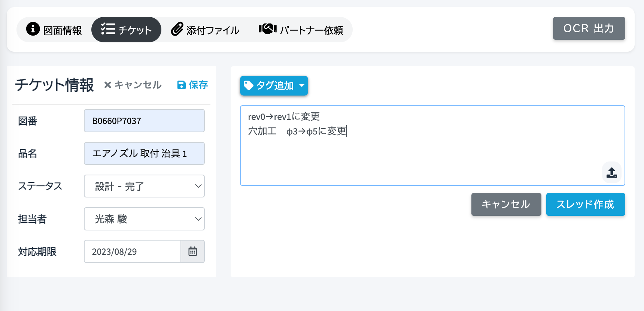644x311 pixels.
Task: Open the 担当者 dropdown
Action: (x=144, y=219)
